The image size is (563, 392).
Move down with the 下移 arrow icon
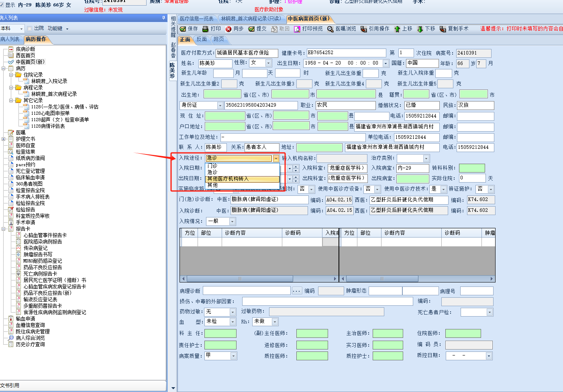[420, 29]
